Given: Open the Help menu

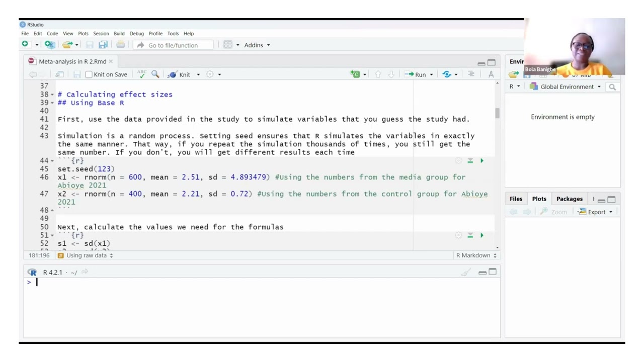Looking at the screenshot, I should tap(189, 33).
